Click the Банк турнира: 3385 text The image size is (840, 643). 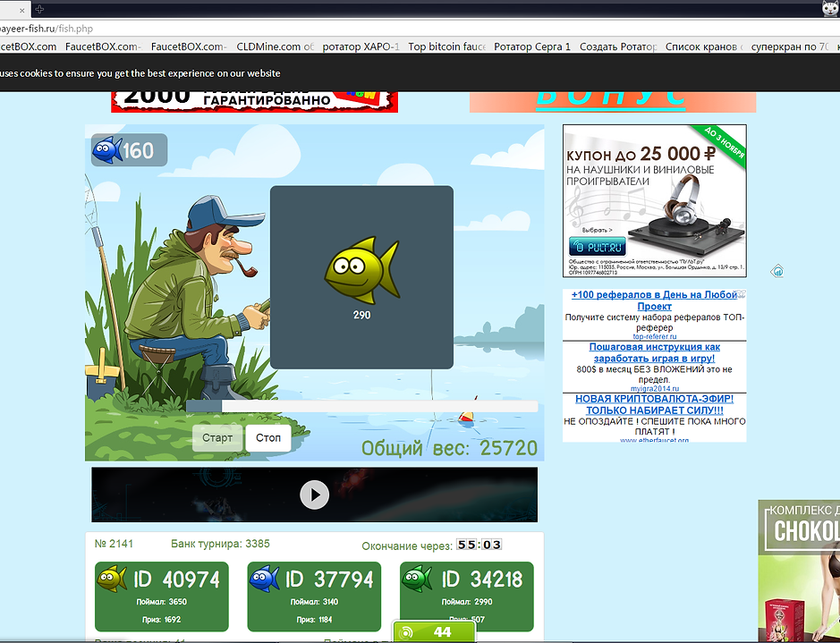220,544
